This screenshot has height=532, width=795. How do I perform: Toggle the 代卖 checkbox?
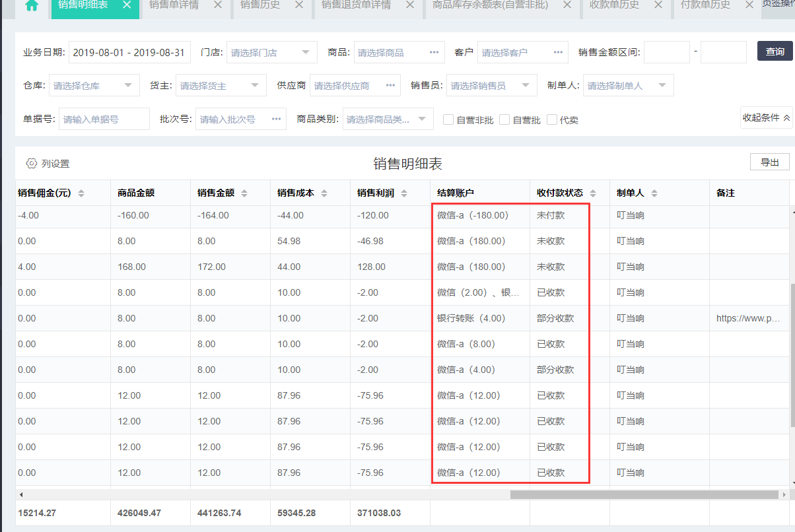(552, 119)
